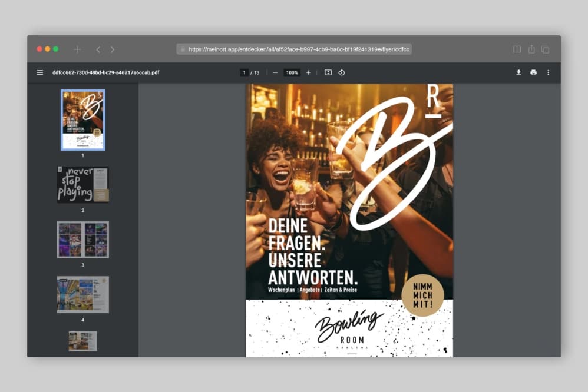
Task: Rotate the PDF counterclockwise
Action: (x=341, y=72)
